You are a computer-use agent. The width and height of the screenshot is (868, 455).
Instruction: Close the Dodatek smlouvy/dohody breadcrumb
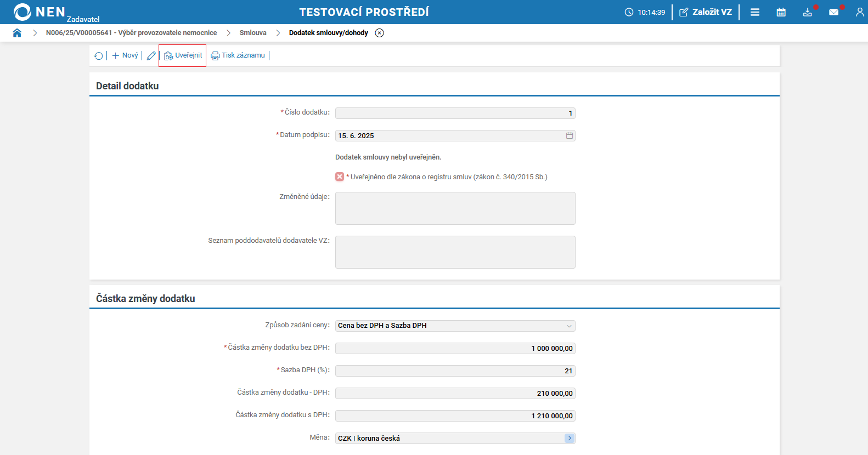[x=379, y=33]
